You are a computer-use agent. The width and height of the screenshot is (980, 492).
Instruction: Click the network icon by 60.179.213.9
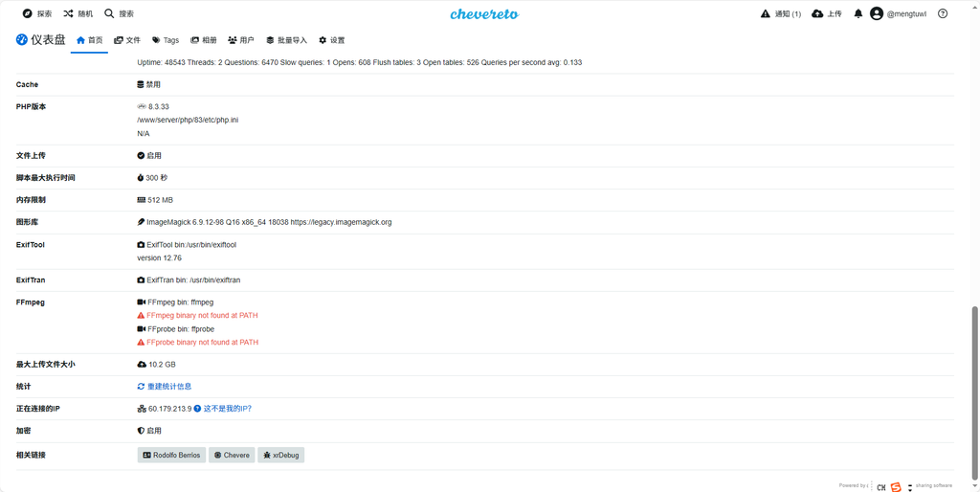point(142,409)
